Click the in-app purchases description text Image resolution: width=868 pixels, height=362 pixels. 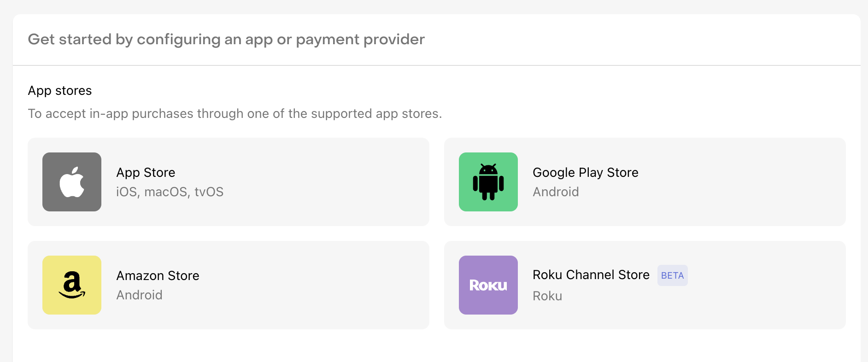[235, 114]
